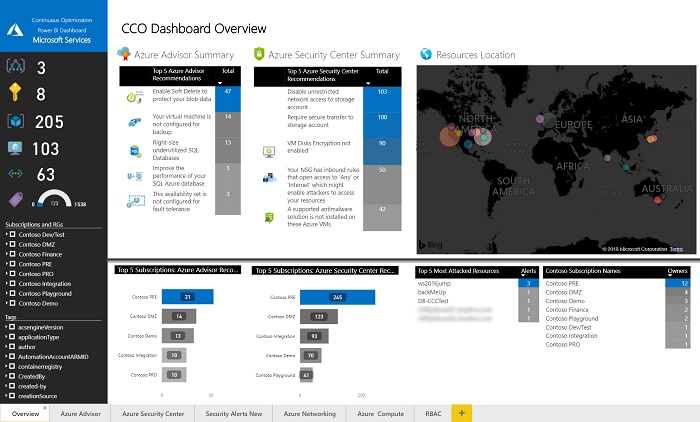This screenshot has width=700, height=422.
Task: Add a new page with plus tab
Action: 462,414
